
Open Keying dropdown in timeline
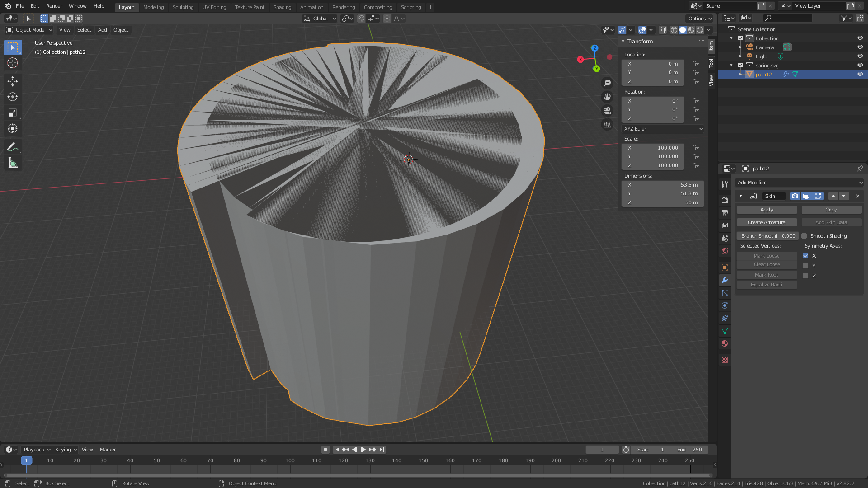[66, 450]
